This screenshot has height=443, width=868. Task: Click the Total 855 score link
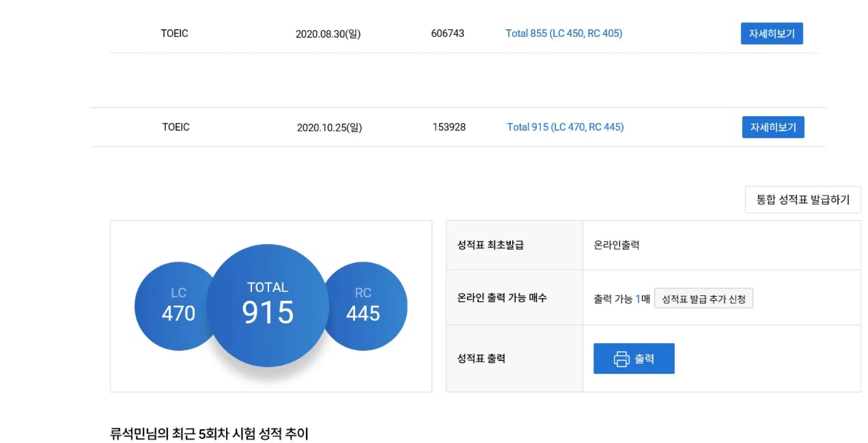pyautogui.click(x=563, y=33)
